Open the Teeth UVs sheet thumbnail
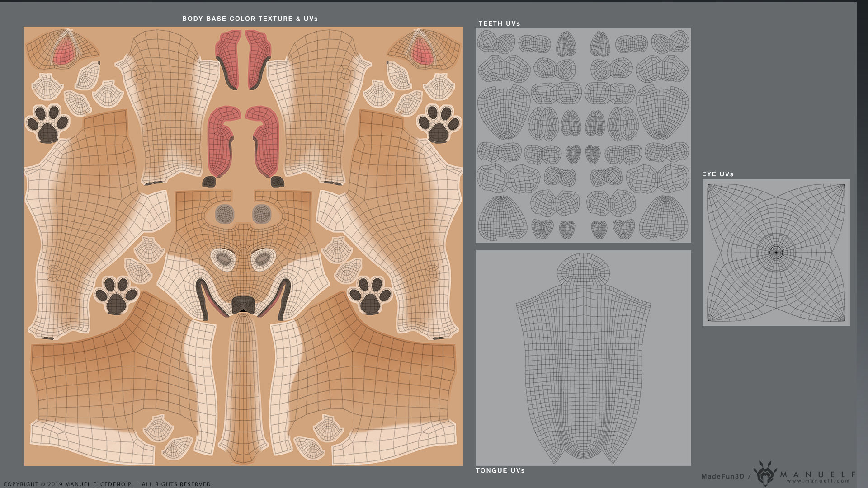 click(583, 135)
